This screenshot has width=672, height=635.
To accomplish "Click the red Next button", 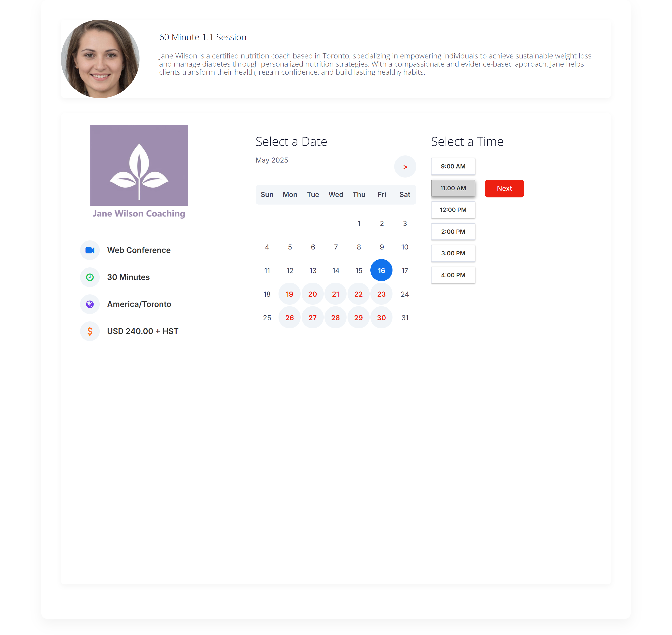I will (504, 189).
